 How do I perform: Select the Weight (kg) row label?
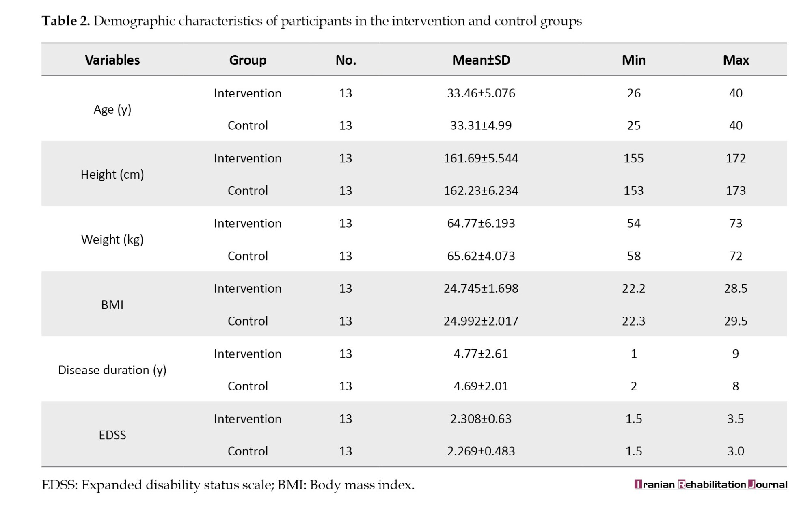pyautogui.click(x=112, y=239)
